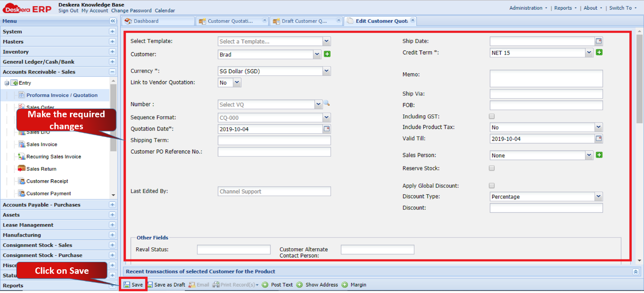Click Sign Out link
Viewport: 644px width, 293px height.
tap(68, 11)
